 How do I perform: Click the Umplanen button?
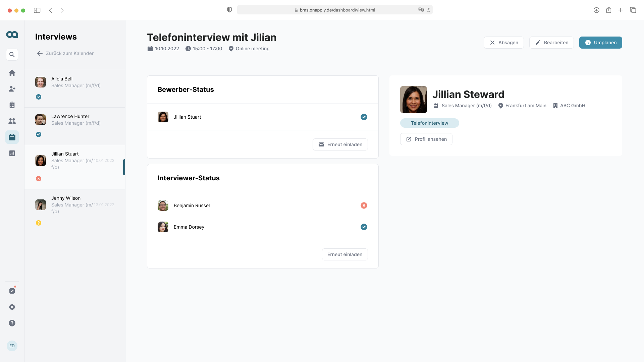[x=600, y=43]
